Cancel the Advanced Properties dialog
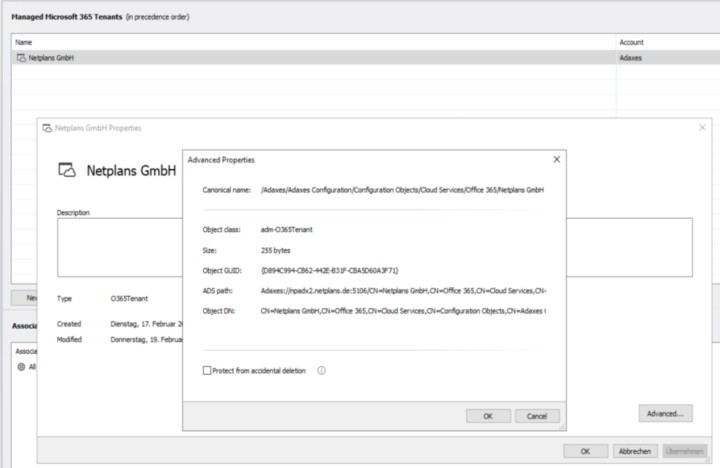Image resolution: width=720 pixels, height=468 pixels. 536,415
